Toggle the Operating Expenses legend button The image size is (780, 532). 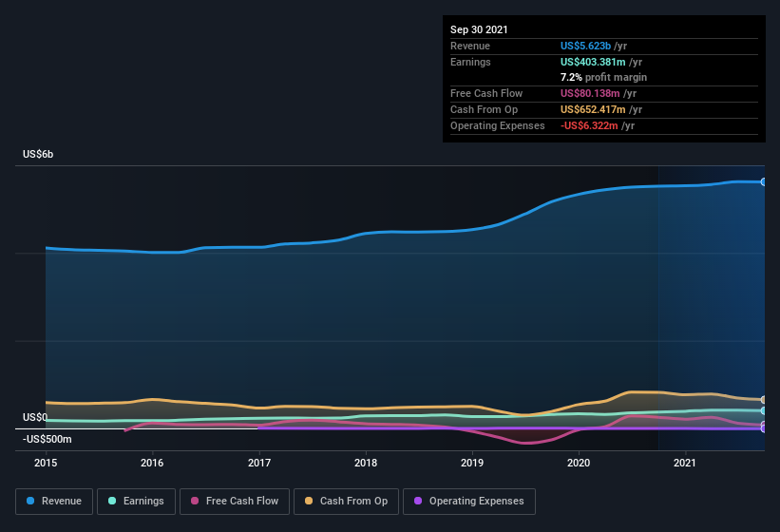click(469, 502)
